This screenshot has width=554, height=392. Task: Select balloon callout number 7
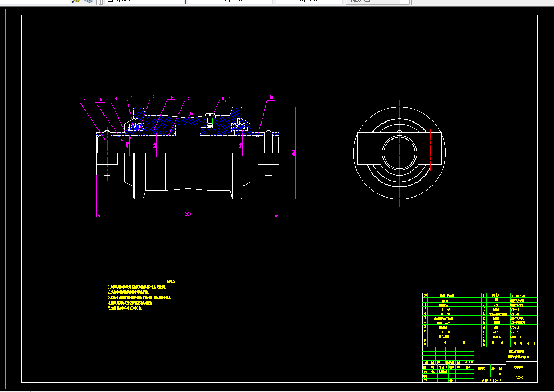[x=189, y=99]
